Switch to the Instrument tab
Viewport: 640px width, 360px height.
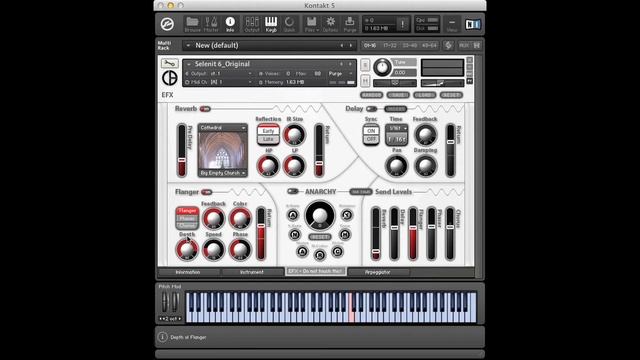click(x=252, y=272)
